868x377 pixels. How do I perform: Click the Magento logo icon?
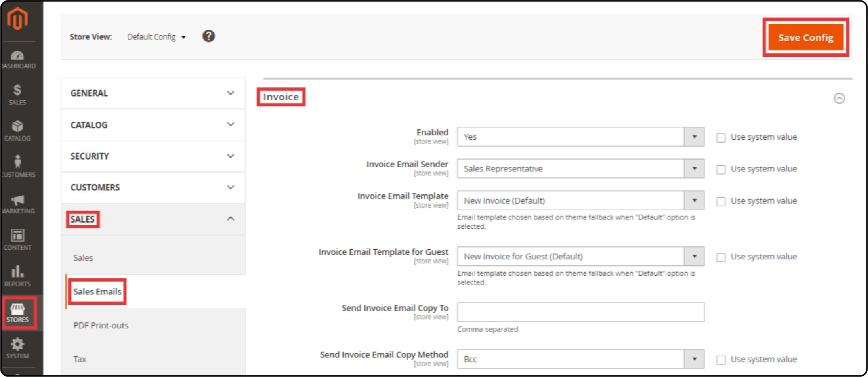coord(18,19)
